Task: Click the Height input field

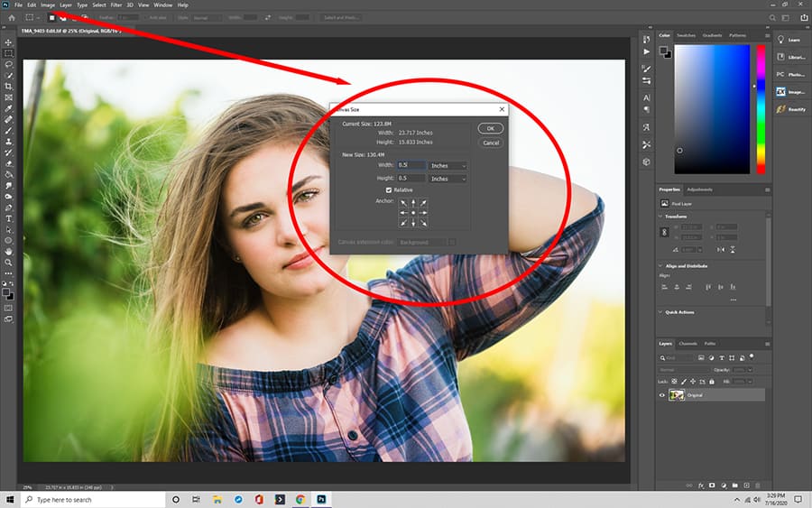Action: 411,178
